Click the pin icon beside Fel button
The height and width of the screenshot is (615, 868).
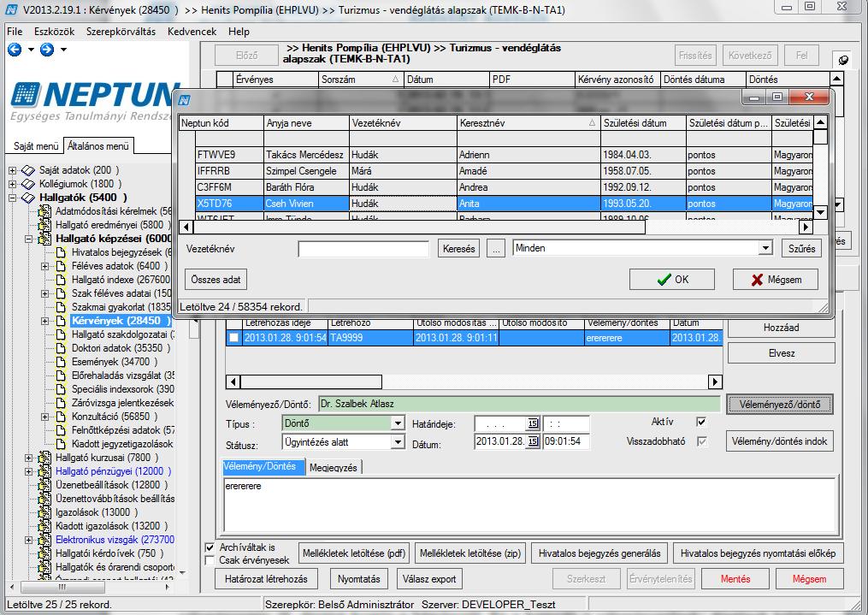coord(842,59)
